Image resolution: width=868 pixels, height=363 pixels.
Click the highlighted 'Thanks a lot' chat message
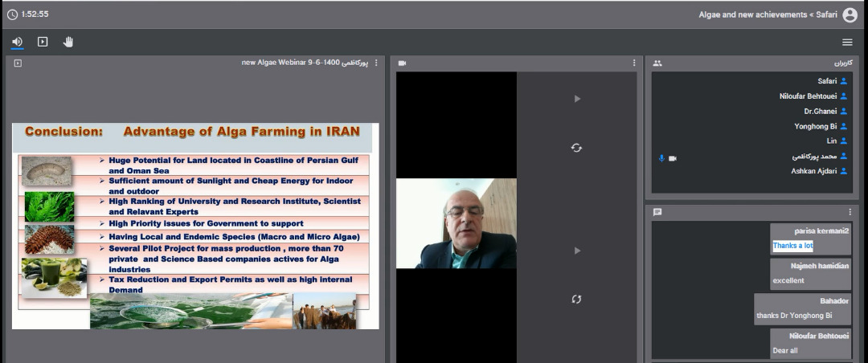[x=792, y=246]
